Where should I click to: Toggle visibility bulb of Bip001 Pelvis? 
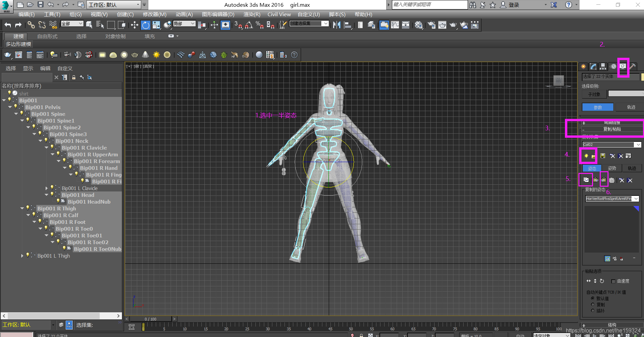[16, 106]
